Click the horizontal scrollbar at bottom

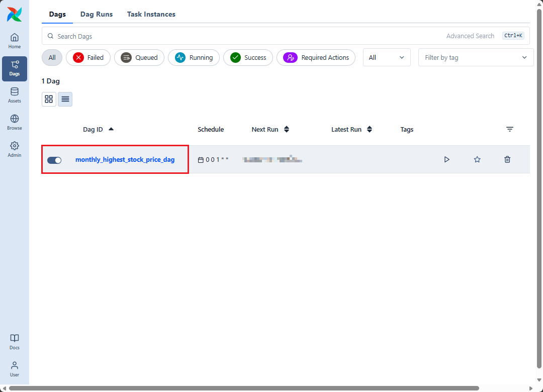coord(244,388)
